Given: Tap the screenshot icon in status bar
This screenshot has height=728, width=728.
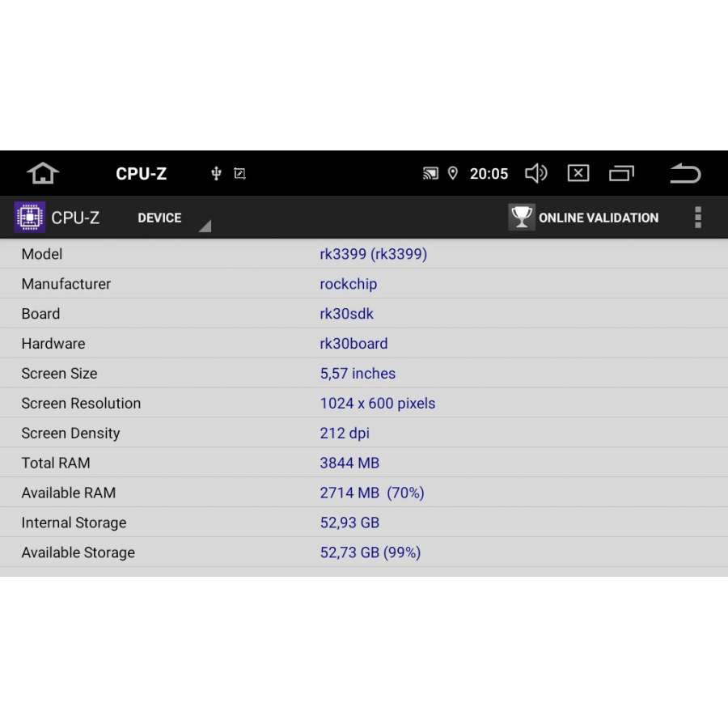Looking at the screenshot, I should [239, 174].
